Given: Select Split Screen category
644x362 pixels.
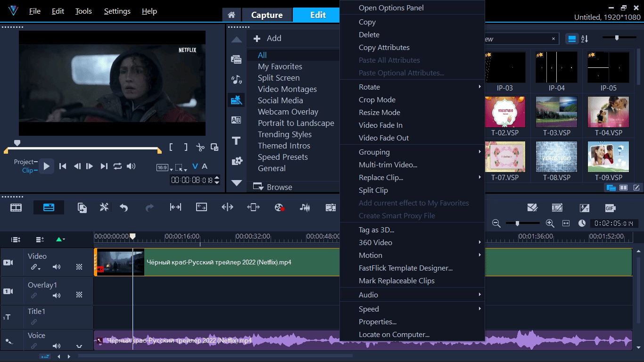Looking at the screenshot, I should [x=279, y=78].
